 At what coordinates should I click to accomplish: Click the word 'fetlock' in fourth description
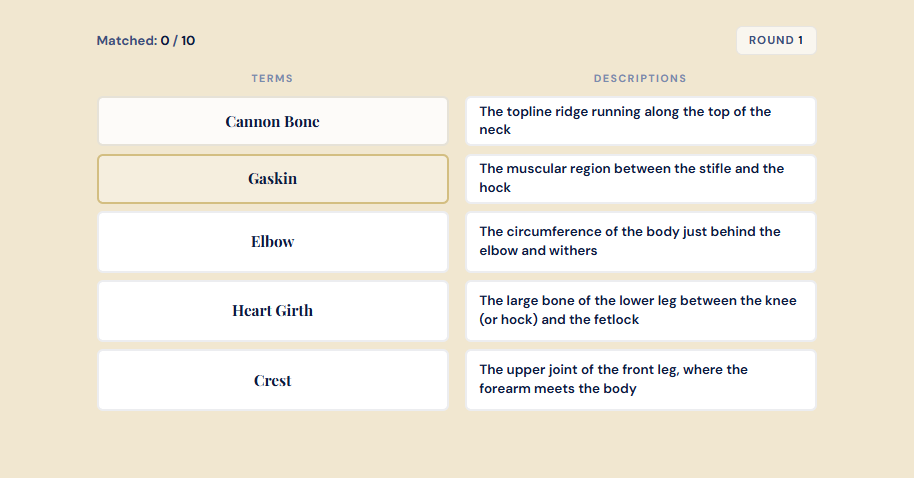tap(617, 319)
